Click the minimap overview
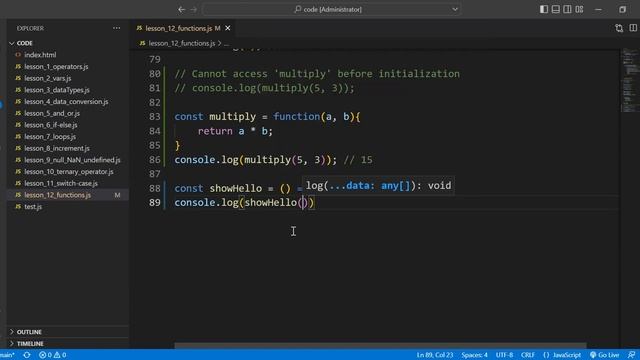 tap(630, 80)
